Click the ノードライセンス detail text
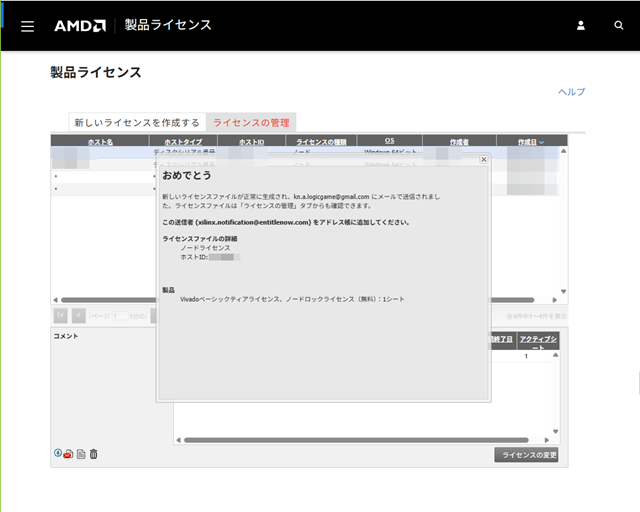Viewport: 640px width, 512px height. click(205, 248)
